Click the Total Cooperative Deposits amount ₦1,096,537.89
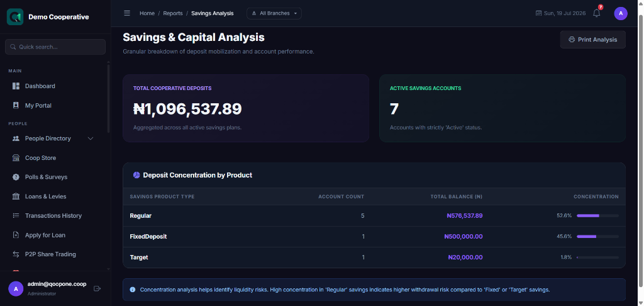This screenshot has width=644, height=306. tap(187, 109)
